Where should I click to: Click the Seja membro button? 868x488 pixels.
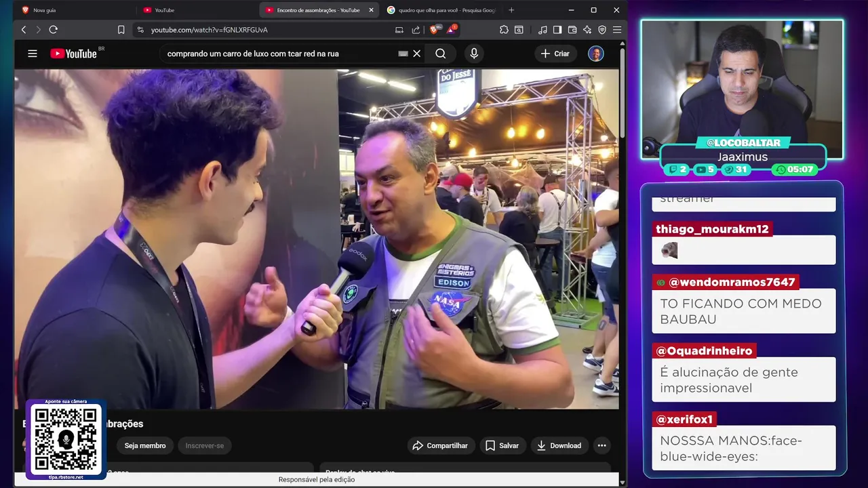point(145,445)
